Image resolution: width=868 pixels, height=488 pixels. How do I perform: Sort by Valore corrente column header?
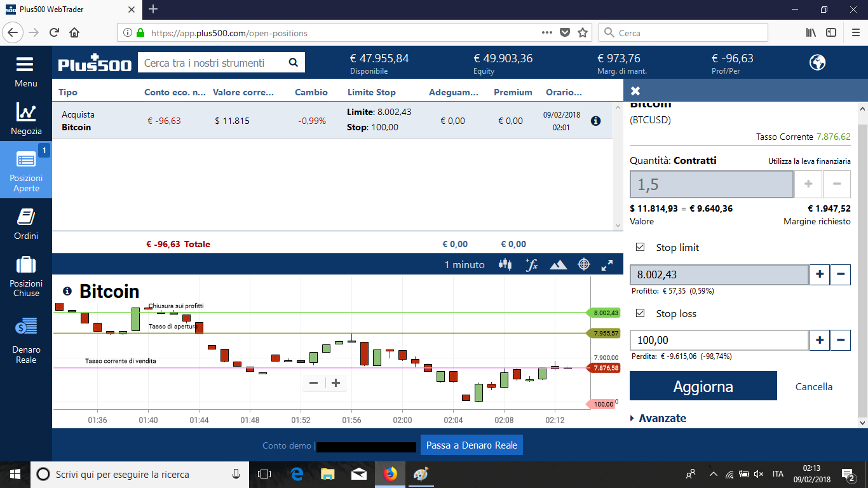(x=243, y=92)
